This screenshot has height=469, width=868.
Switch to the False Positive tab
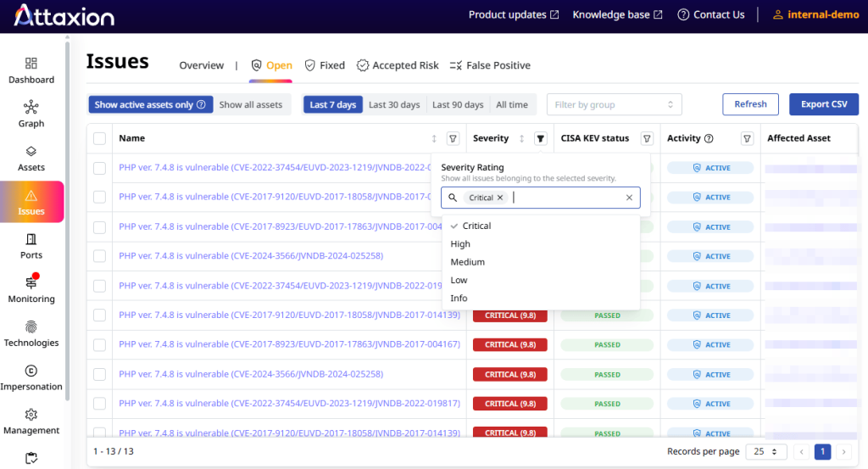(490, 65)
